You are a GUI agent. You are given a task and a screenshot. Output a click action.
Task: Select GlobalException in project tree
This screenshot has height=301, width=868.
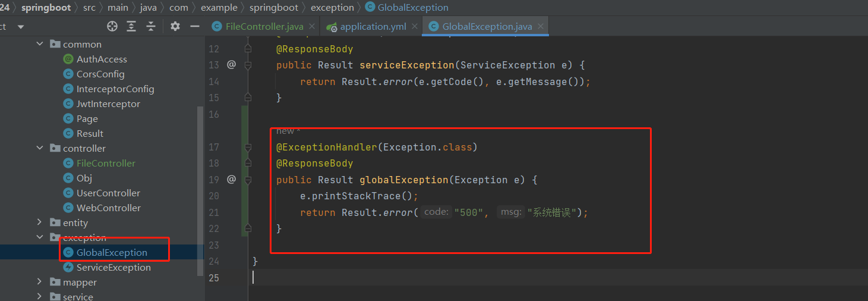coord(112,252)
